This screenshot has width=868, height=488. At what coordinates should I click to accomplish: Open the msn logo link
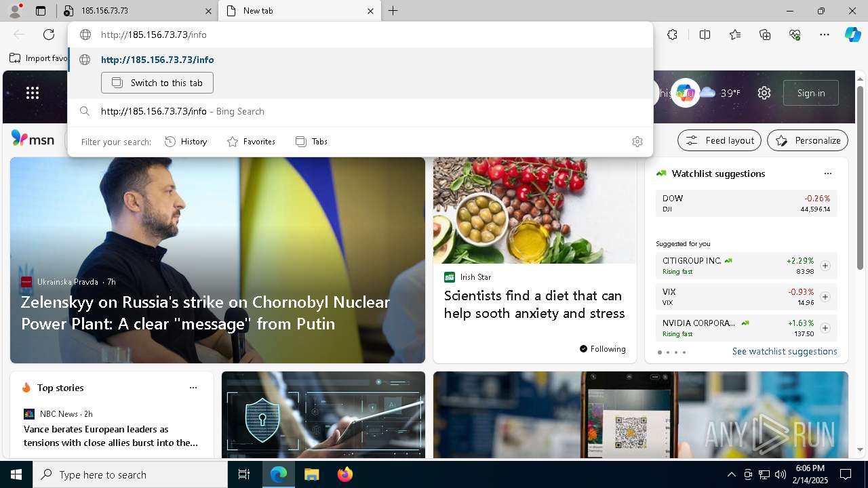point(33,140)
